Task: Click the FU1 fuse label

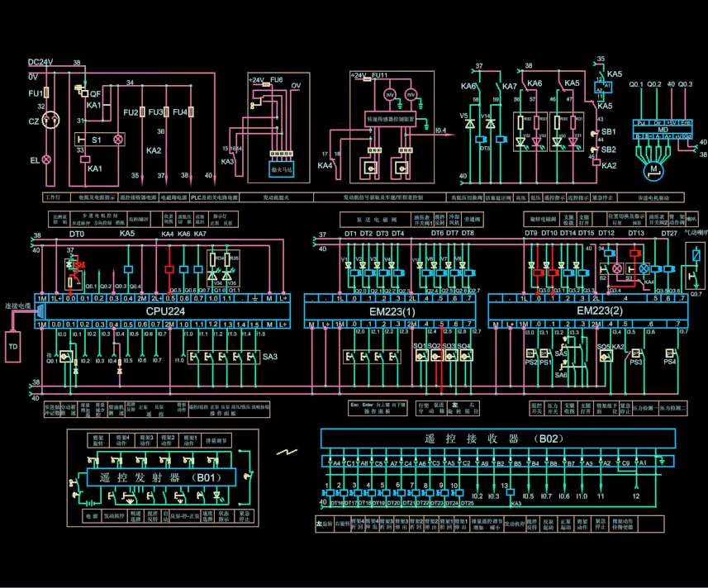Action: pos(36,93)
